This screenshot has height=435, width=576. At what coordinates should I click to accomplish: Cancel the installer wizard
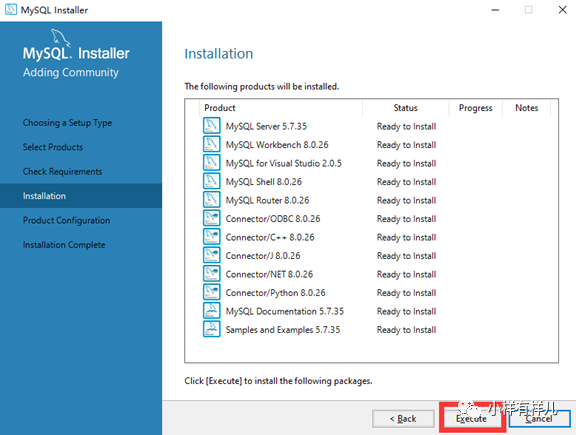[x=539, y=418]
